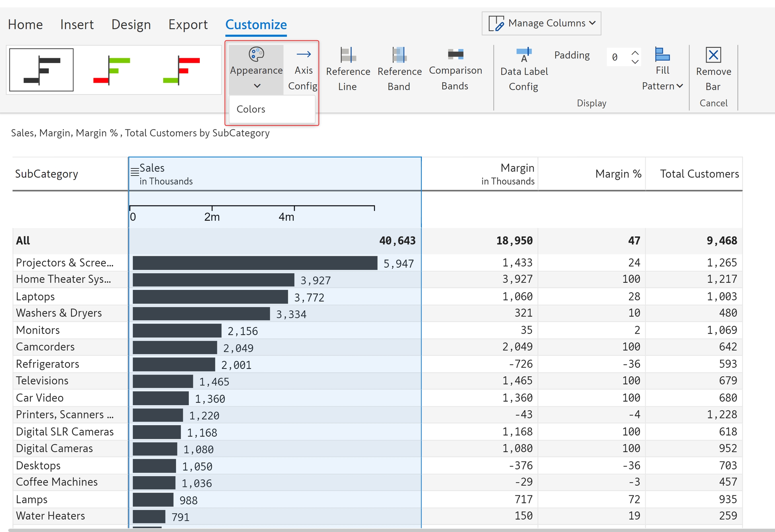This screenshot has height=532, width=775.
Task: Click the Margin % column header
Action: [x=618, y=174]
